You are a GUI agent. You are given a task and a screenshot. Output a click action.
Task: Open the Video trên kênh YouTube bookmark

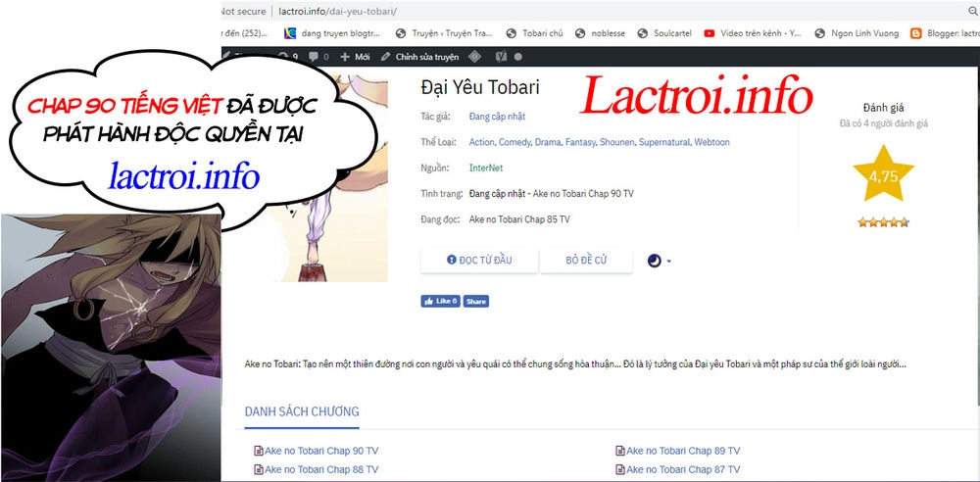[x=753, y=32]
